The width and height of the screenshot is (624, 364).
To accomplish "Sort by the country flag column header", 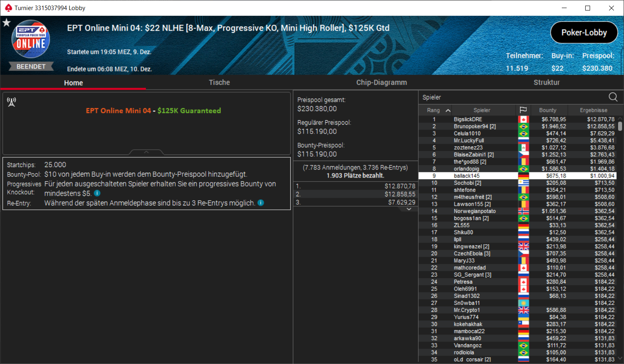I will tap(523, 110).
